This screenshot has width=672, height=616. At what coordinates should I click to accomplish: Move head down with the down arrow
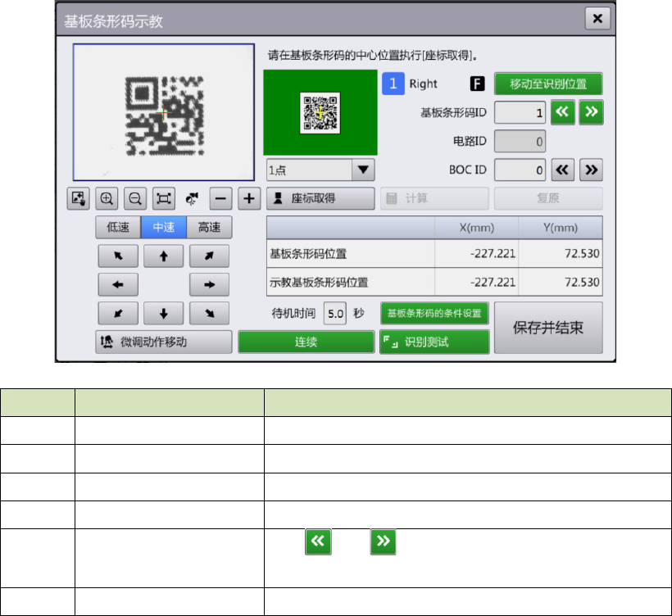click(163, 313)
